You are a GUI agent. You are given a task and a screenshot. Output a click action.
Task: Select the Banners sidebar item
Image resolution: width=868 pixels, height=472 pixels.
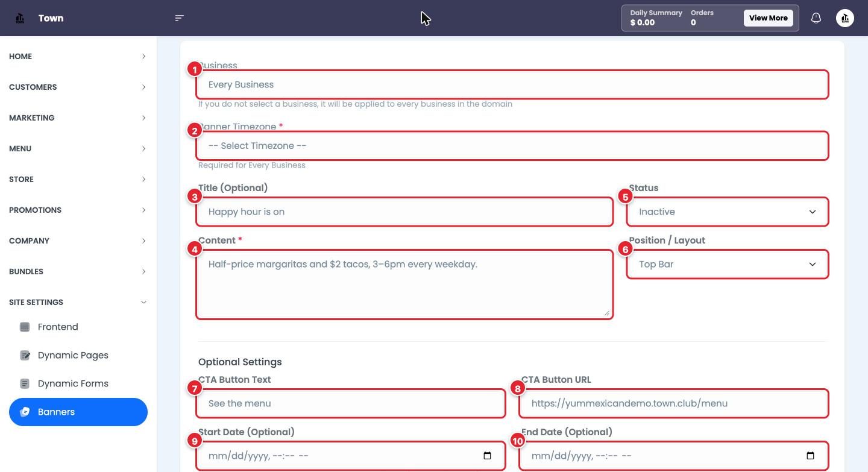click(x=78, y=412)
